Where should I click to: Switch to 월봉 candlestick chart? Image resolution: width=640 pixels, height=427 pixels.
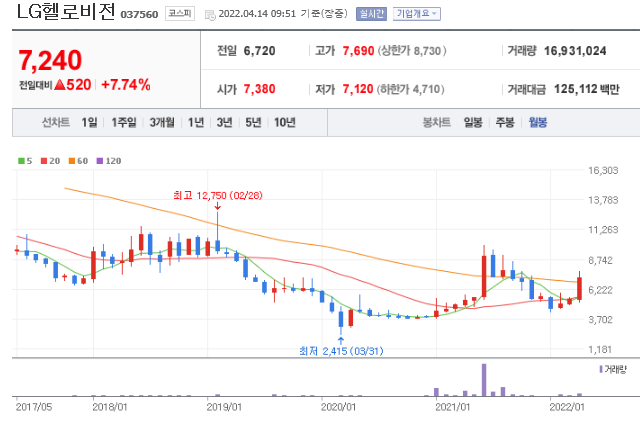click(538, 122)
